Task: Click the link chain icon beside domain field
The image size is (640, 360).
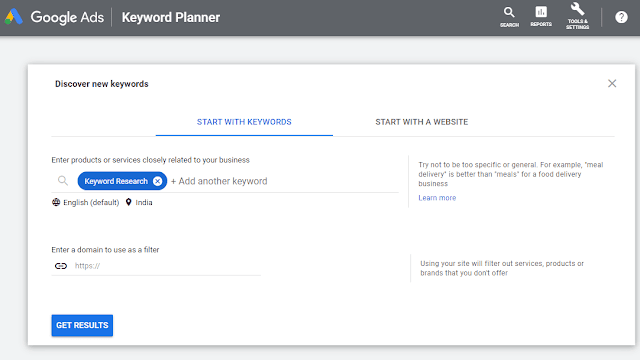Action: tap(61, 266)
